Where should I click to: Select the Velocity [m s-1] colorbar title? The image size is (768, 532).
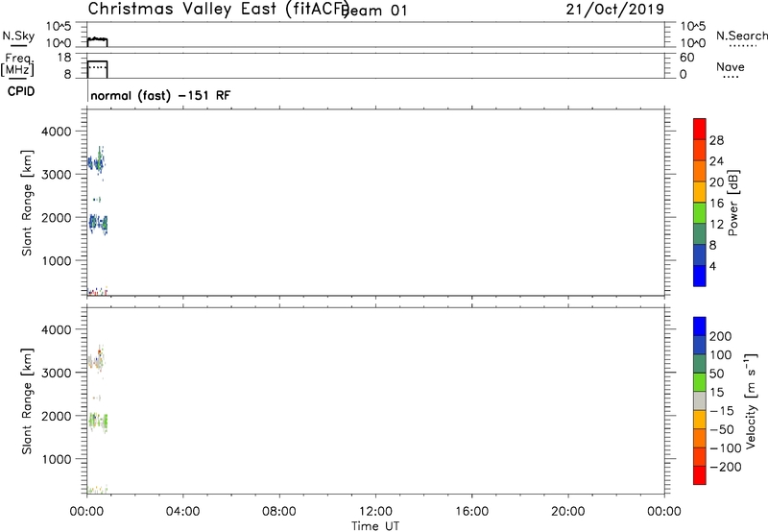751,401
